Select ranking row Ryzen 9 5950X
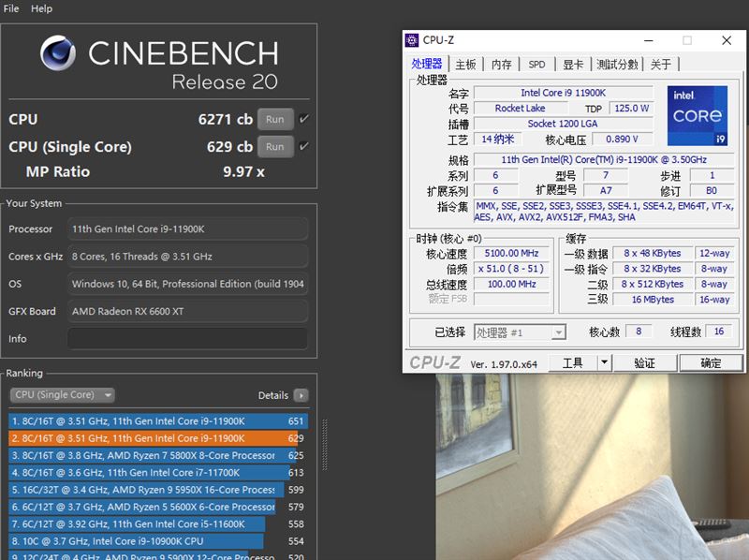This screenshot has height=560, width=749. point(157,490)
